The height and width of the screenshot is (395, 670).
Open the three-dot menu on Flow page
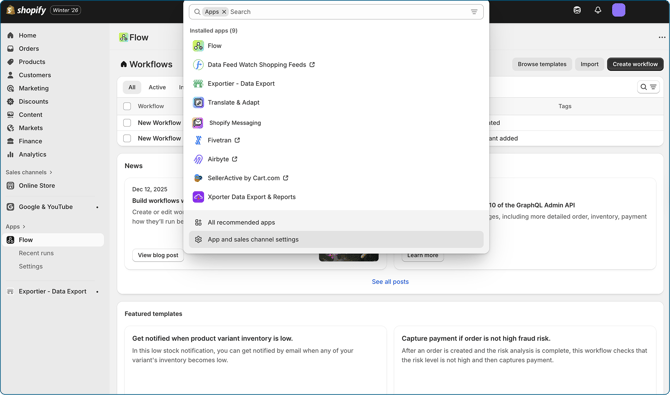point(662,38)
